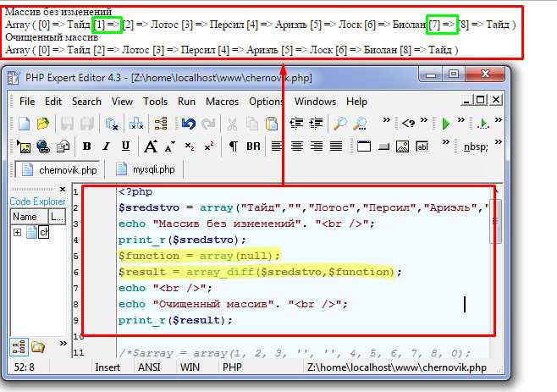557x392 pixels.
Task: Switch to chernovik.php tab
Action: (x=59, y=170)
